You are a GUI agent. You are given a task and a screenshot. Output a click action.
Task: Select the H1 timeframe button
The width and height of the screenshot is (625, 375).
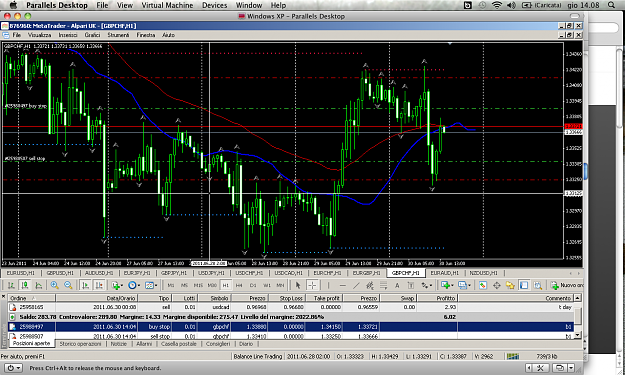click(x=226, y=285)
